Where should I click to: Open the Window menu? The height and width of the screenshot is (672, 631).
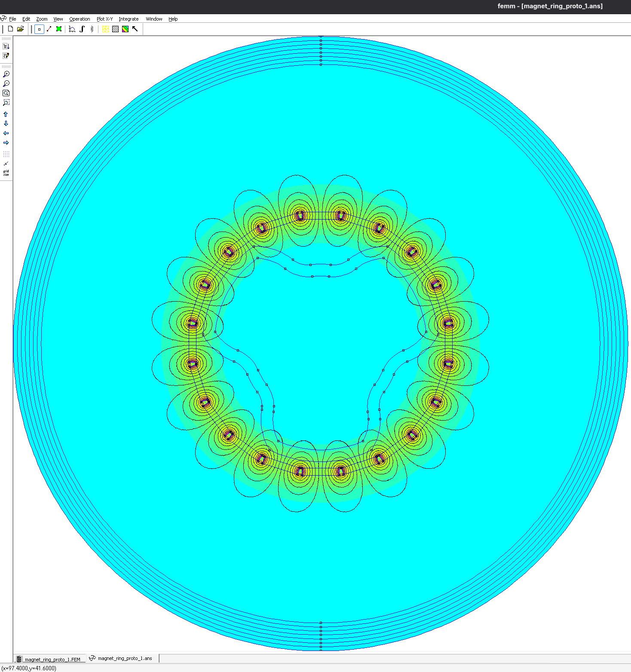[154, 19]
